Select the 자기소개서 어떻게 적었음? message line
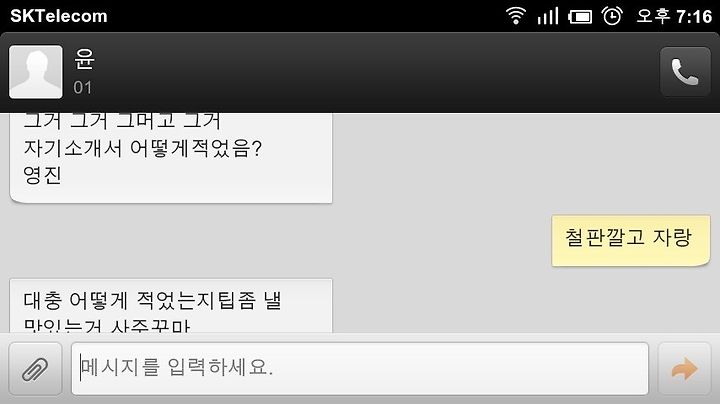 pyautogui.click(x=142, y=148)
